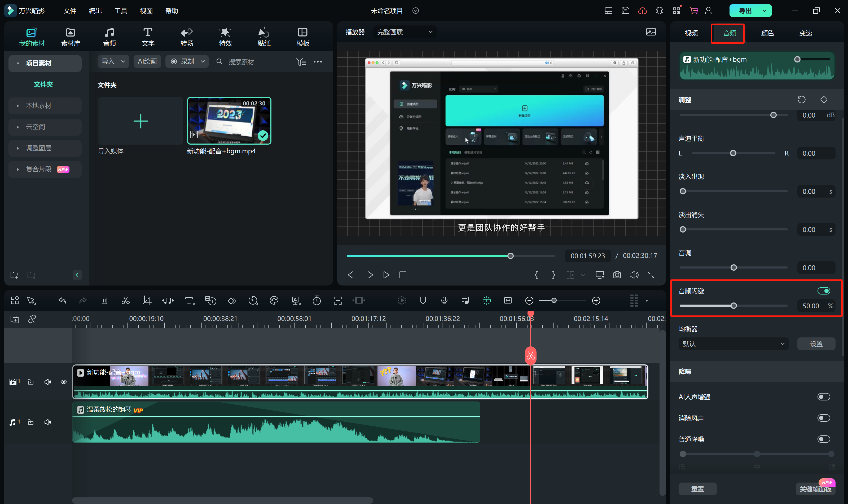
Task: Click the undo arrow in timeline toolbar
Action: 62,301
